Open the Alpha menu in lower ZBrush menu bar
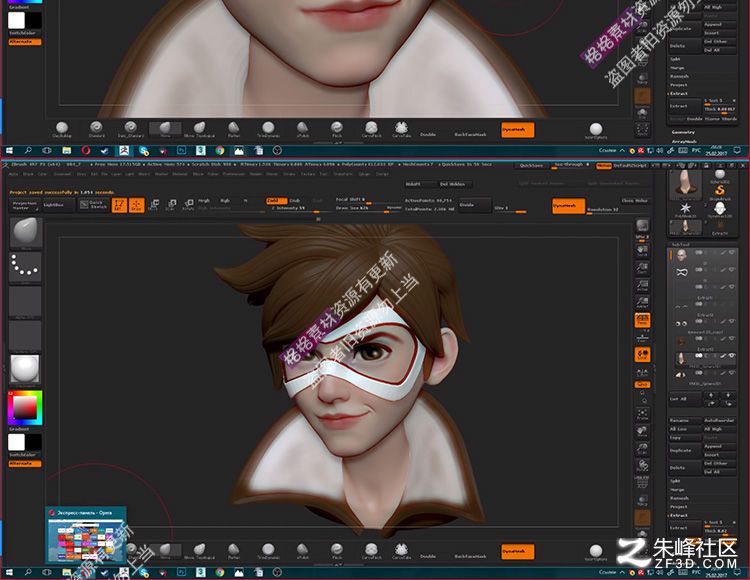Image resolution: width=750 pixels, height=580 pixels. [13, 175]
